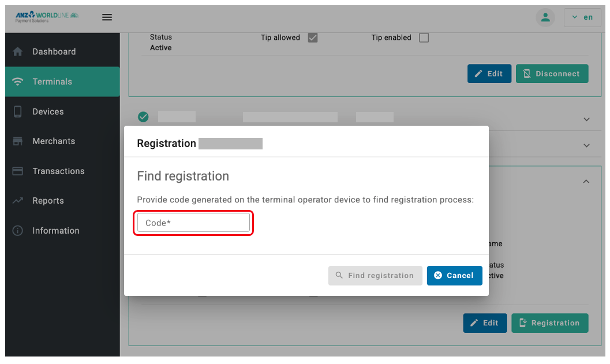Click the Dashboard home icon

(18, 52)
